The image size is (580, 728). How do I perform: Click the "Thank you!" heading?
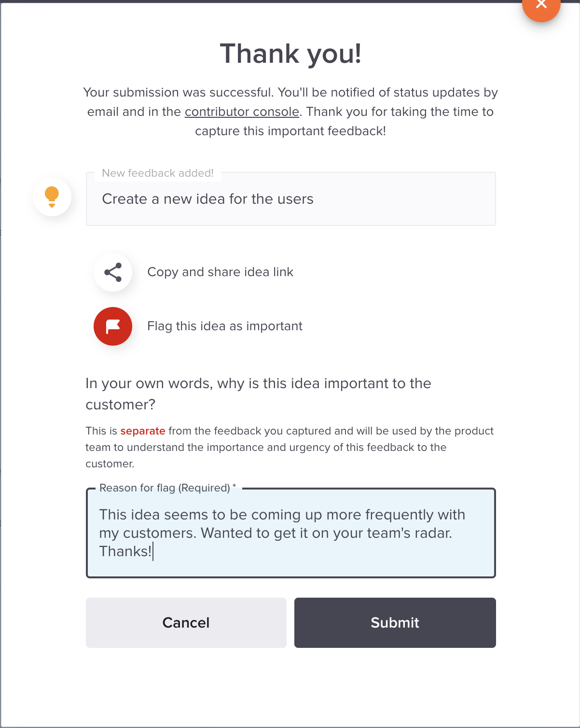pos(290,53)
